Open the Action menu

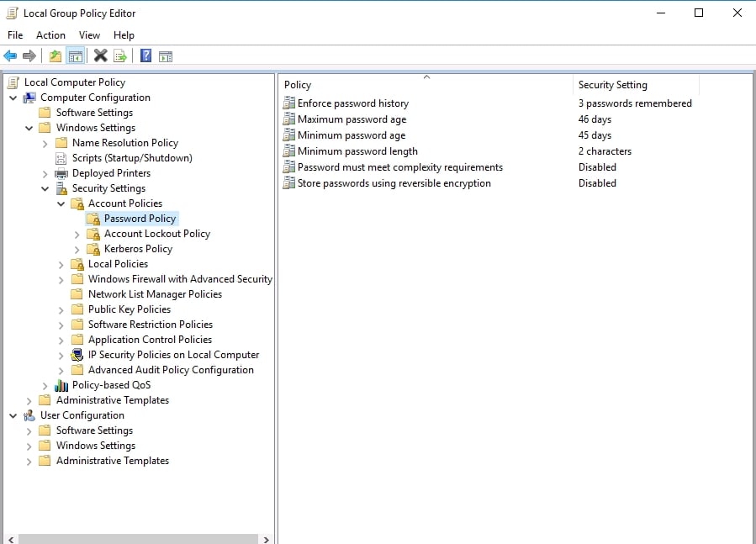50,35
